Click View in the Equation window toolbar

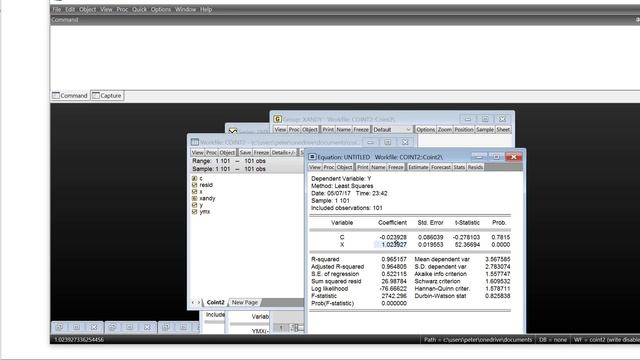click(x=315, y=167)
